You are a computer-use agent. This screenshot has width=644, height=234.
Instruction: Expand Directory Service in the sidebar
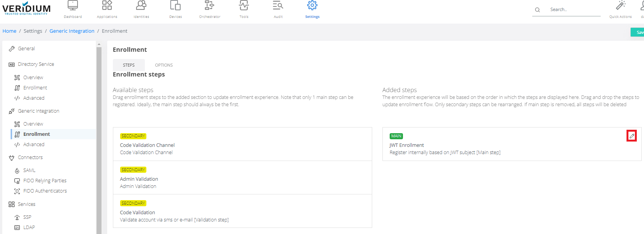(x=36, y=64)
